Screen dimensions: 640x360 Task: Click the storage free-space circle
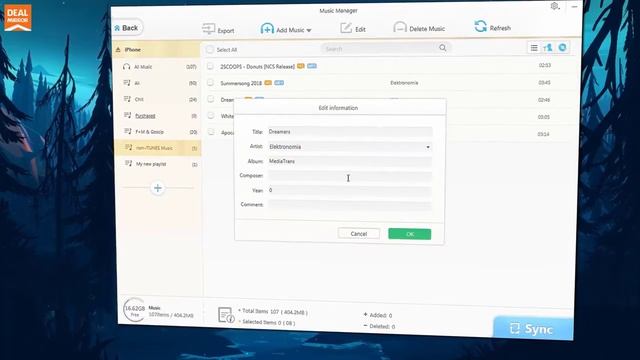(x=135, y=310)
